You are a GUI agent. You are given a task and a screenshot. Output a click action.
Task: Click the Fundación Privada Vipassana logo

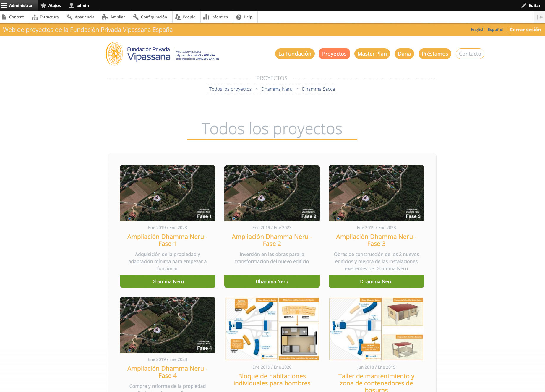click(162, 54)
